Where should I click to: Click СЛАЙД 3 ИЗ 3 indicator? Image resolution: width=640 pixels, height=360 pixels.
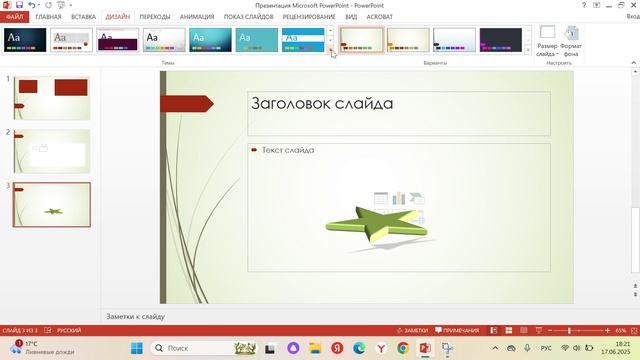pos(20,330)
